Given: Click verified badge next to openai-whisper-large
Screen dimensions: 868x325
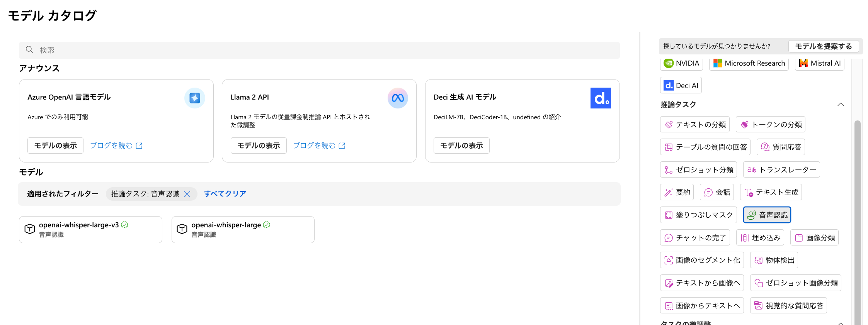Looking at the screenshot, I should click(x=267, y=225).
